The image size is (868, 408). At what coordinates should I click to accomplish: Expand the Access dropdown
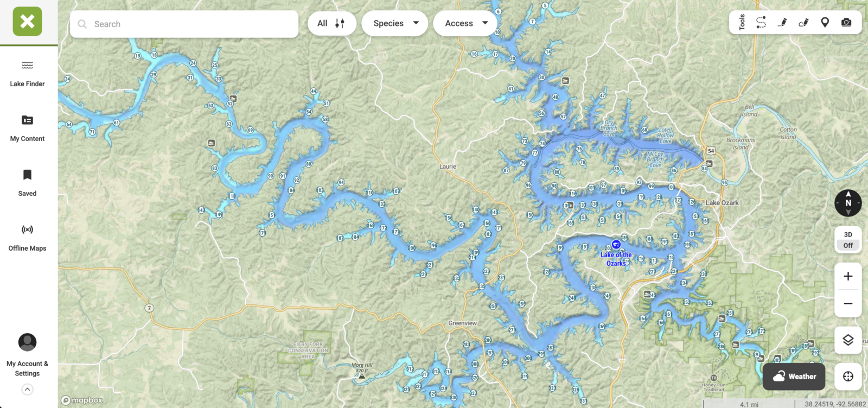tap(465, 23)
